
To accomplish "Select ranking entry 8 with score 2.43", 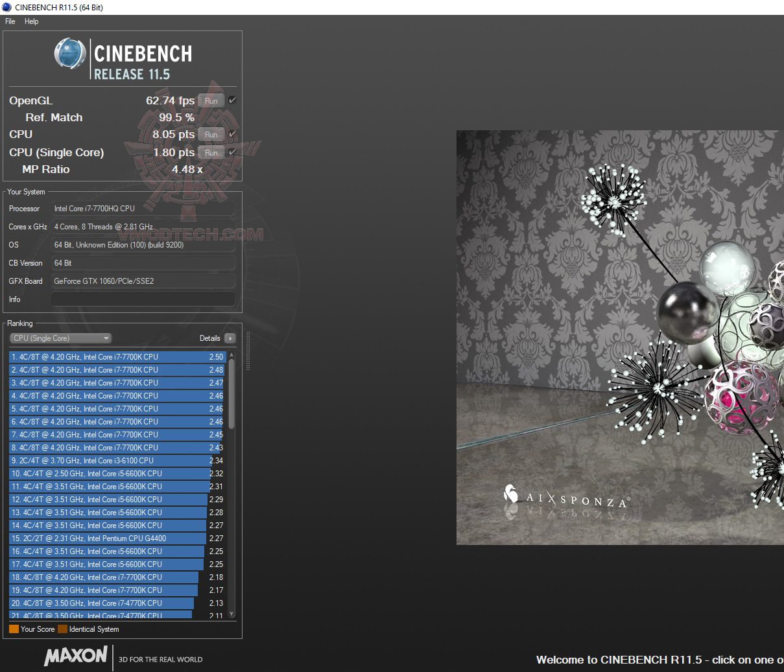I will (117, 448).
